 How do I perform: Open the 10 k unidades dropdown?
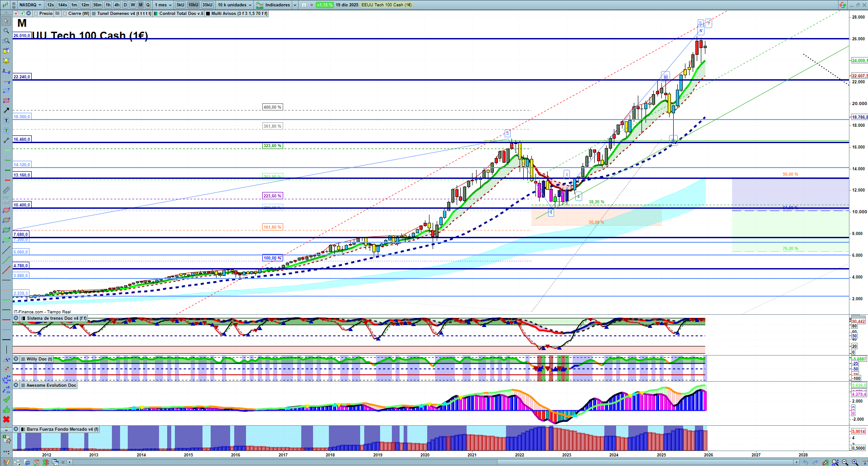point(234,5)
